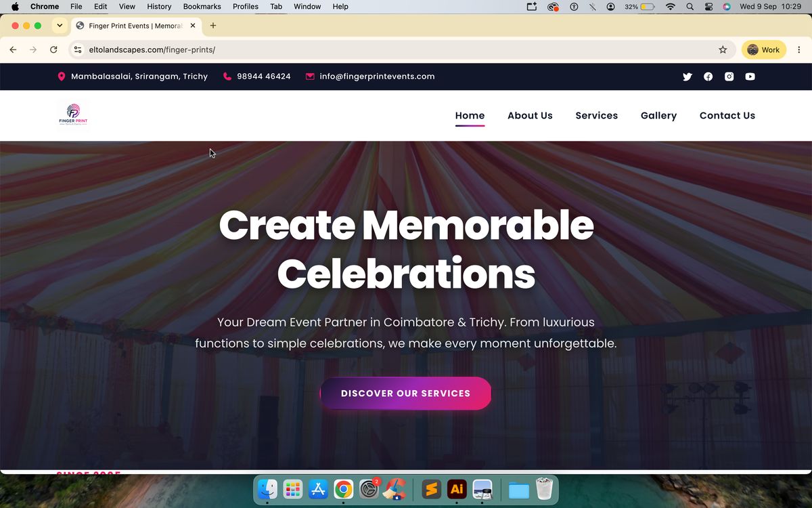Open the Work profile button
This screenshot has height=508, width=812.
(764, 49)
